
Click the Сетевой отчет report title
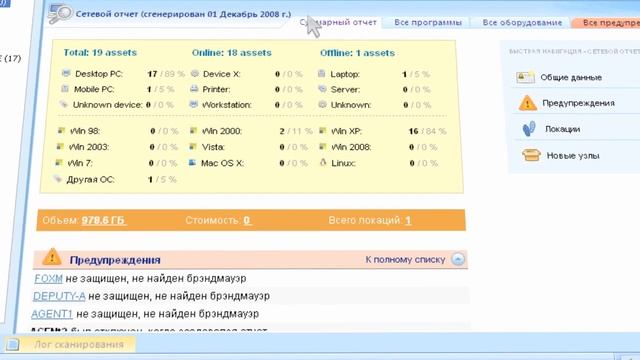click(183, 14)
